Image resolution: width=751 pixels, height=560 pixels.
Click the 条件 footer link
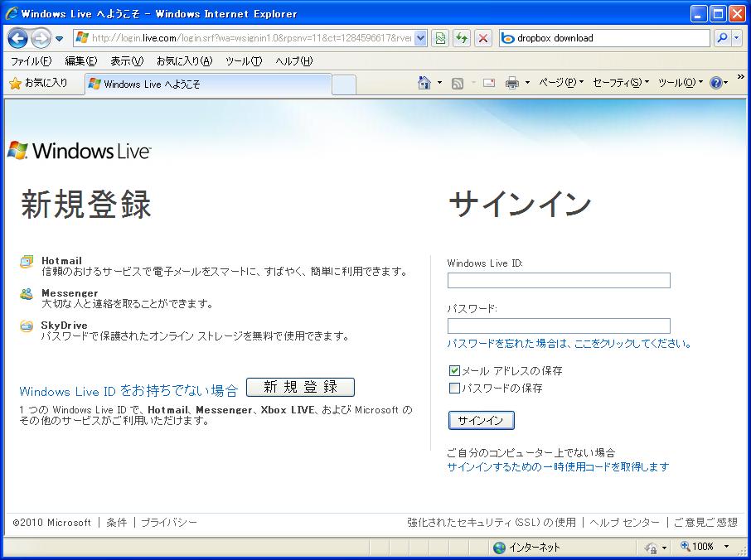(117, 522)
